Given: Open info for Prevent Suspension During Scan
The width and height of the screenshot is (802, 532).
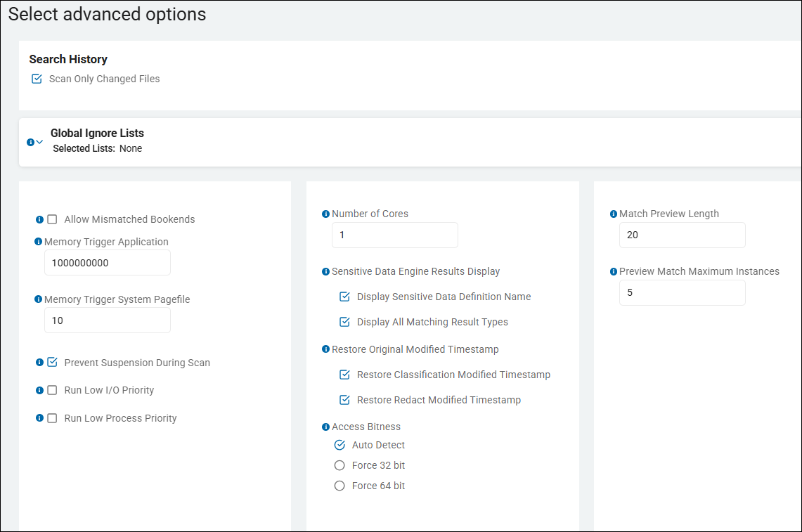Looking at the screenshot, I should coord(40,362).
